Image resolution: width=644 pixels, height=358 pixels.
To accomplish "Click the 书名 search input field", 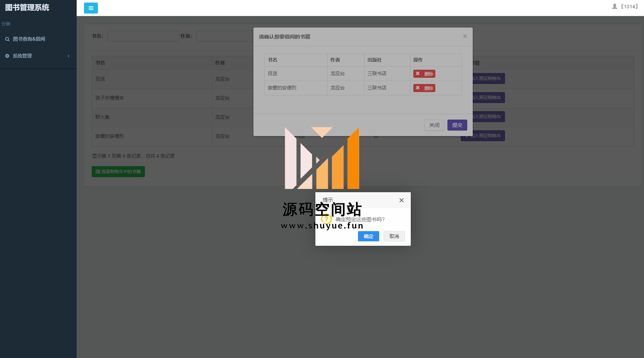I will (143, 36).
